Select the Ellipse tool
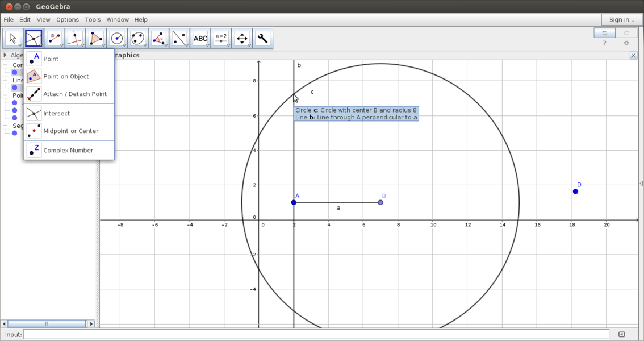This screenshot has width=644, height=341. coord(137,38)
